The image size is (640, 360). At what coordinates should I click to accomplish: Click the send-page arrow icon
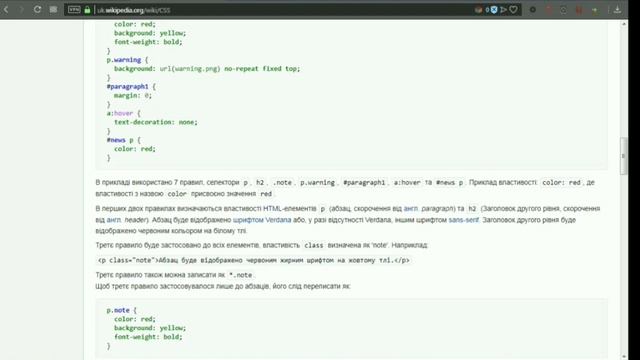[x=504, y=10]
